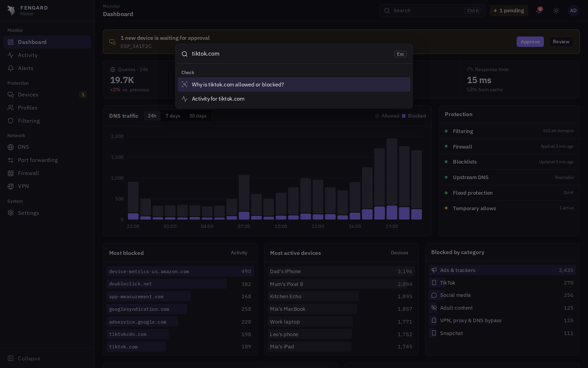Click the Adult content eye-off icon

pyautogui.click(x=434, y=308)
